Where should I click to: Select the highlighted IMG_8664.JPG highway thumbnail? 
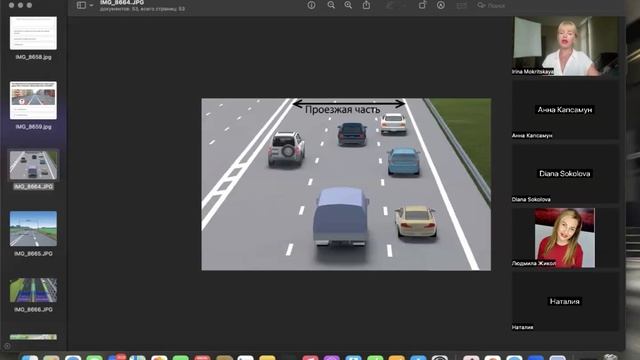[33, 165]
